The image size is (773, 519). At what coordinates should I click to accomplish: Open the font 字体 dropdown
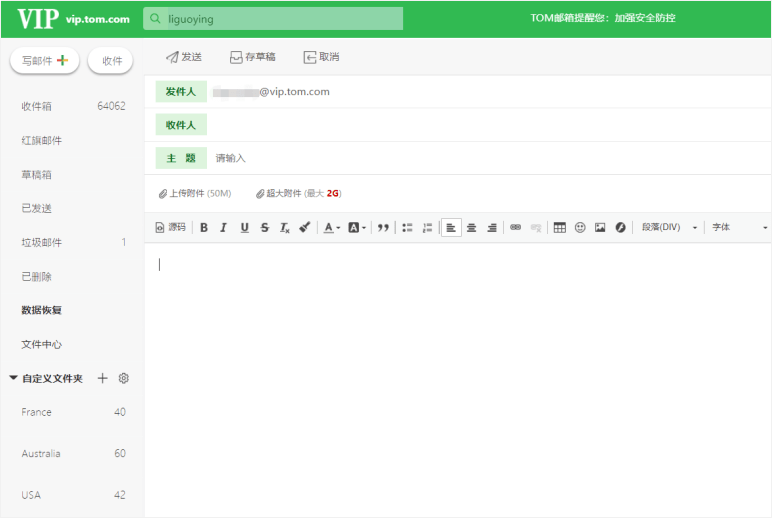pyautogui.click(x=738, y=228)
